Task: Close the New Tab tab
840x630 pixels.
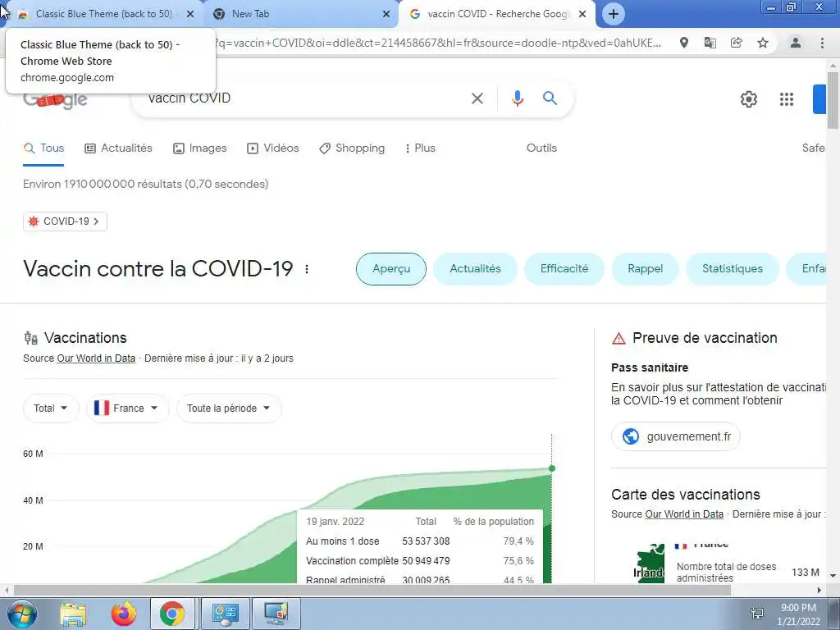Action: [x=386, y=14]
